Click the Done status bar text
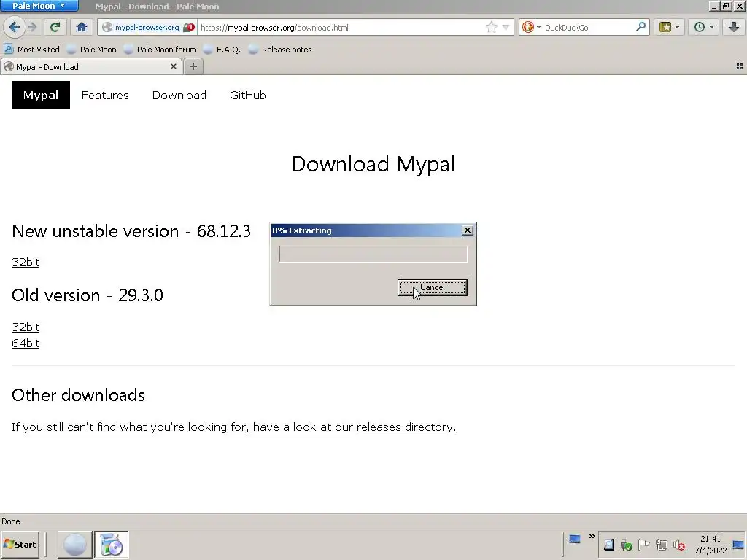Screen dimensions: 747x560 point(10,521)
